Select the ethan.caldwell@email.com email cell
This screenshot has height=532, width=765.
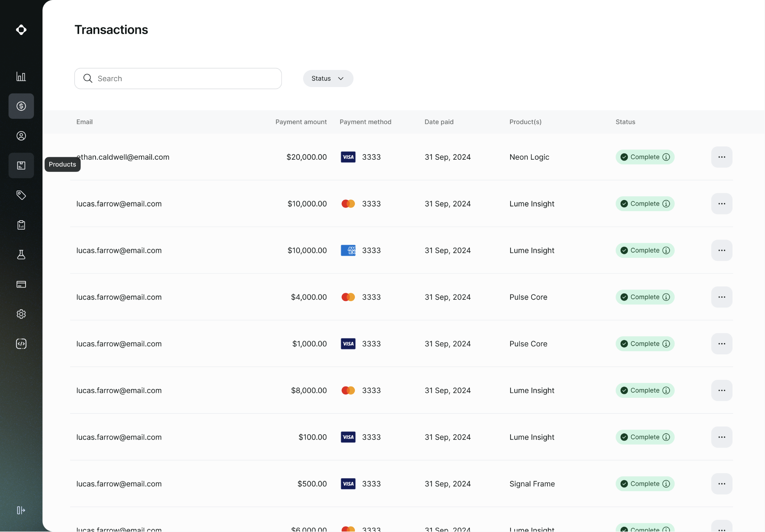coord(123,157)
